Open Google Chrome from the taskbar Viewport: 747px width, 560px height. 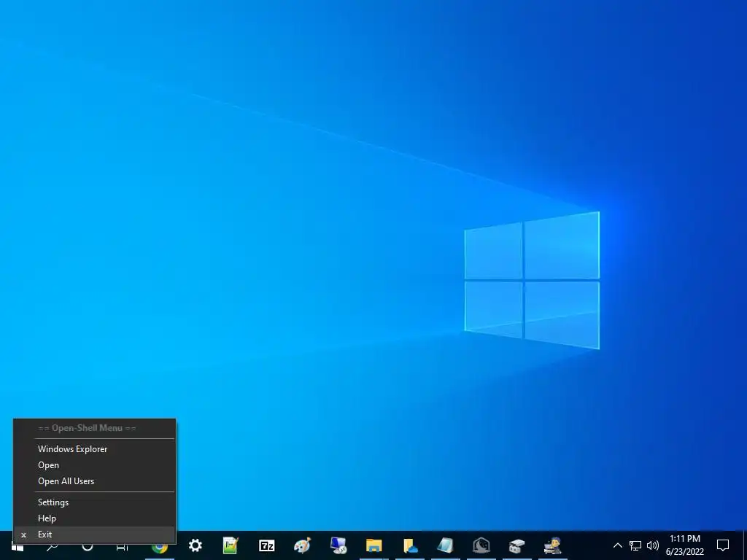pos(160,548)
